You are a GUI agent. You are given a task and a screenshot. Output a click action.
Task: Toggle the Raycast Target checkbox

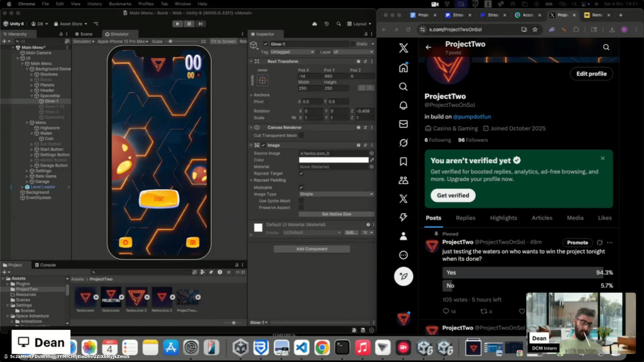(301, 173)
